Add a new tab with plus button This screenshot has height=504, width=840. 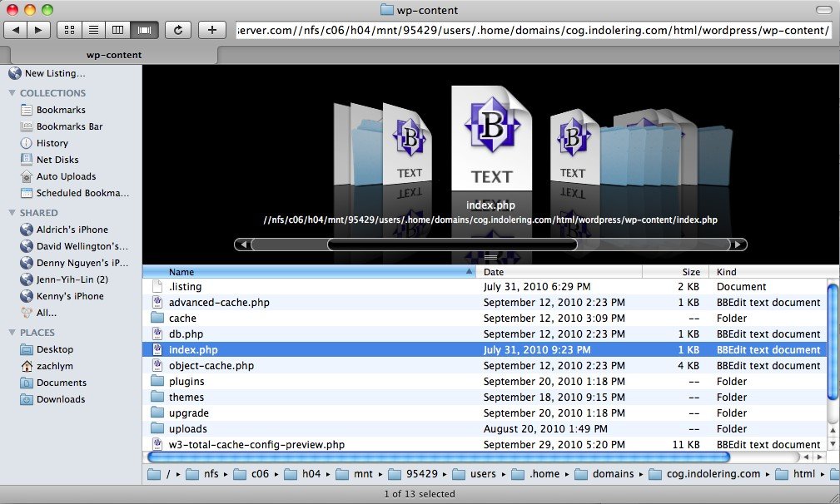coord(212,30)
